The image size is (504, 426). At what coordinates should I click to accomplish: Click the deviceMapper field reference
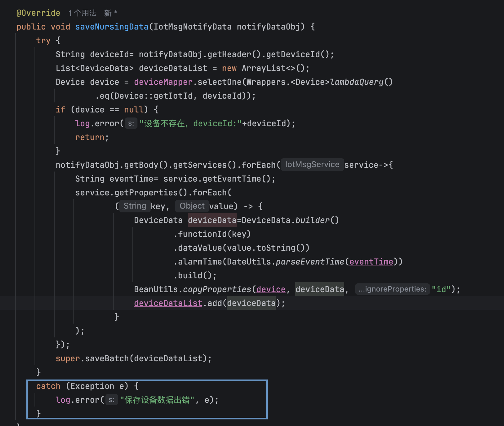pyautogui.click(x=163, y=82)
